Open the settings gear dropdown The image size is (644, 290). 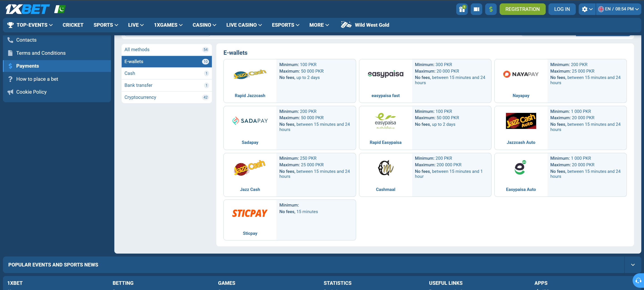click(x=587, y=9)
